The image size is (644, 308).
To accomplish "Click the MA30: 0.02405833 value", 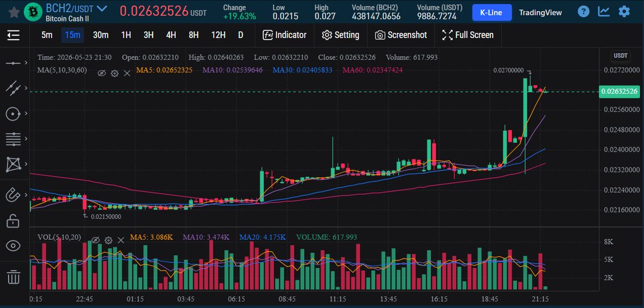I will pos(302,70).
